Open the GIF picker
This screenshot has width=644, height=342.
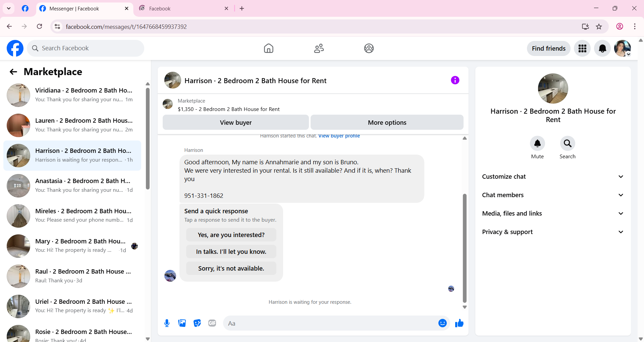(x=212, y=323)
